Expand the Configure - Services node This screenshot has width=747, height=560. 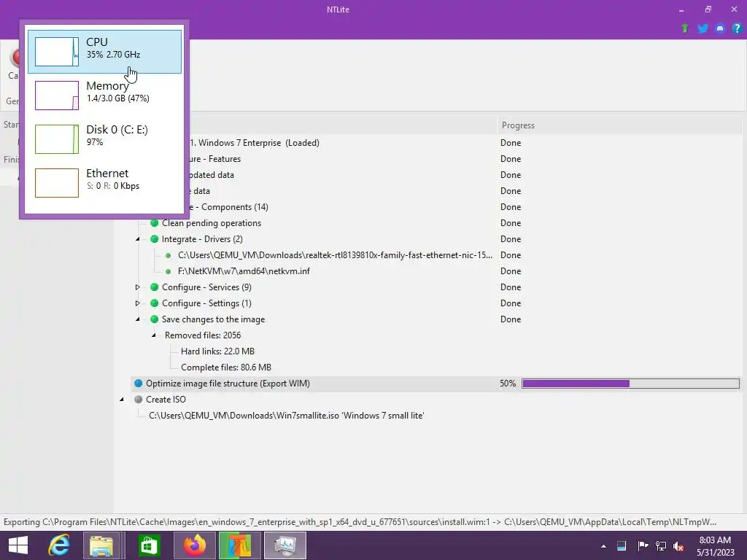click(x=138, y=287)
